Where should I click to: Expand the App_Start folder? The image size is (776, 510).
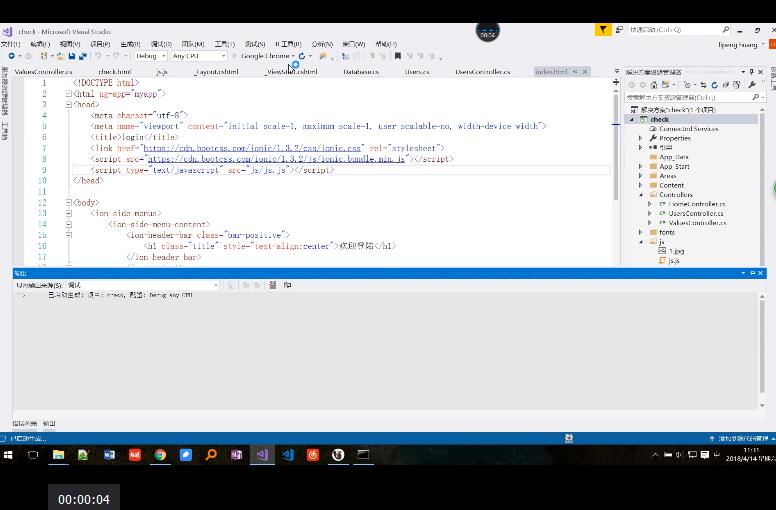point(641,167)
